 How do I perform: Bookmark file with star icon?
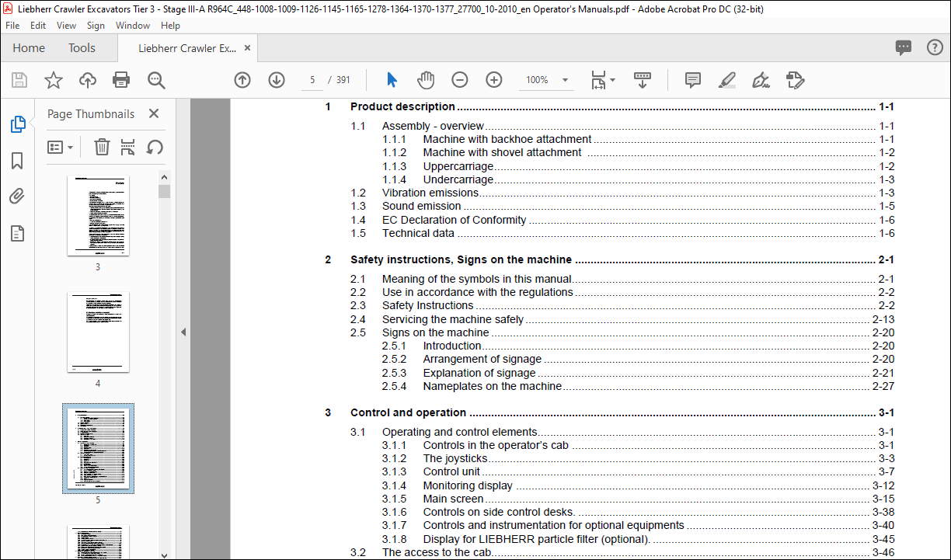[53, 80]
